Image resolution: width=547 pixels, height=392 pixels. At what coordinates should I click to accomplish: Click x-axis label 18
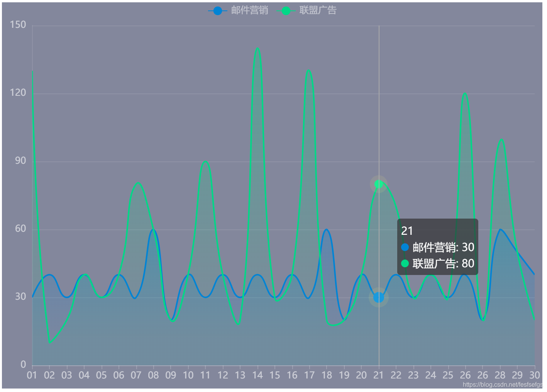pos(327,375)
